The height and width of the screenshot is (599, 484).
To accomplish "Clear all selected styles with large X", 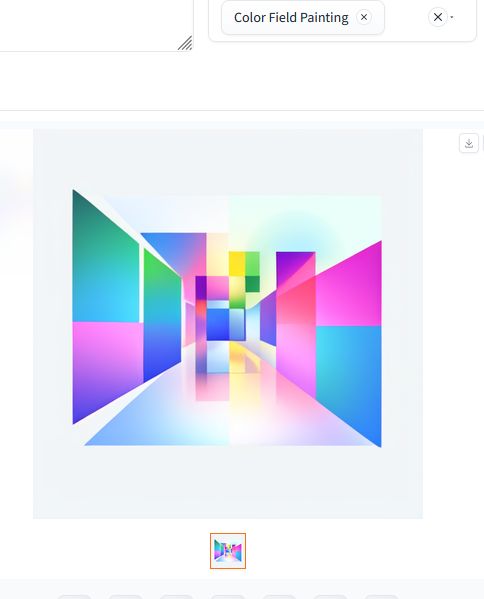I will coord(438,17).
